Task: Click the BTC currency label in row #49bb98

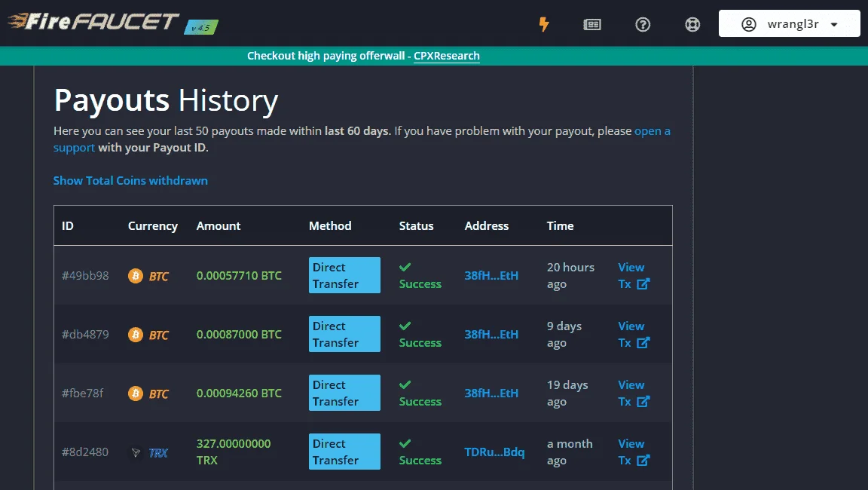Action: [x=159, y=276]
